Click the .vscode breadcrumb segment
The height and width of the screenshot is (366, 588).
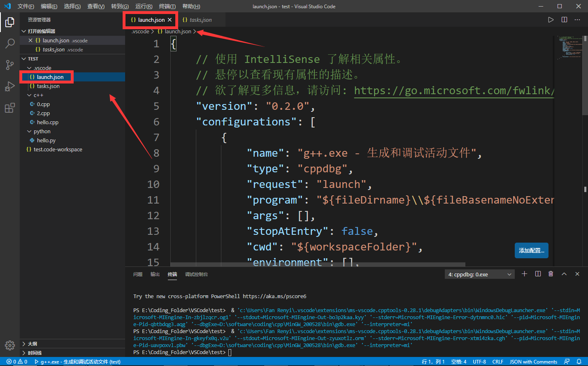140,31
